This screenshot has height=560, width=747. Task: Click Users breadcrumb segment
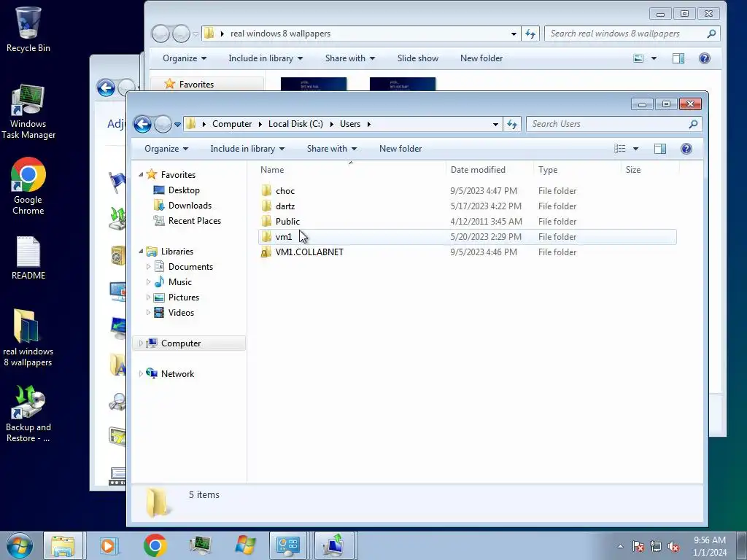click(x=350, y=124)
